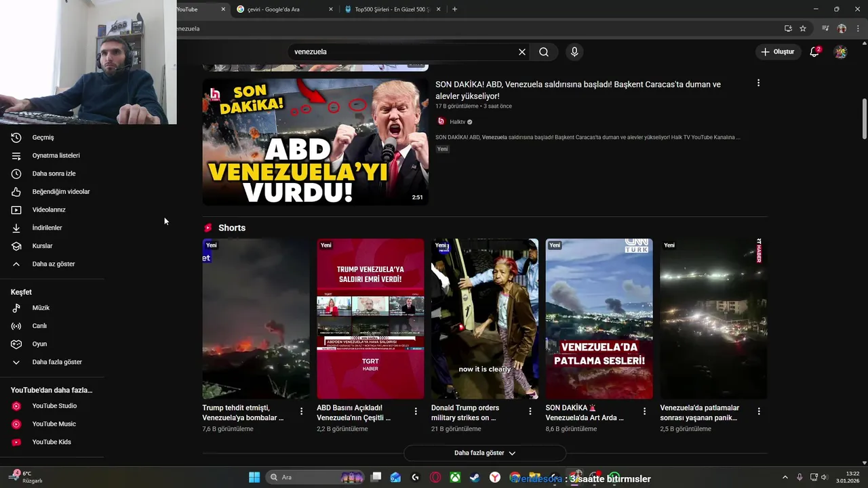Viewport: 868px width, 488px height.
Task: Open Windows Start menu
Action: point(254,477)
